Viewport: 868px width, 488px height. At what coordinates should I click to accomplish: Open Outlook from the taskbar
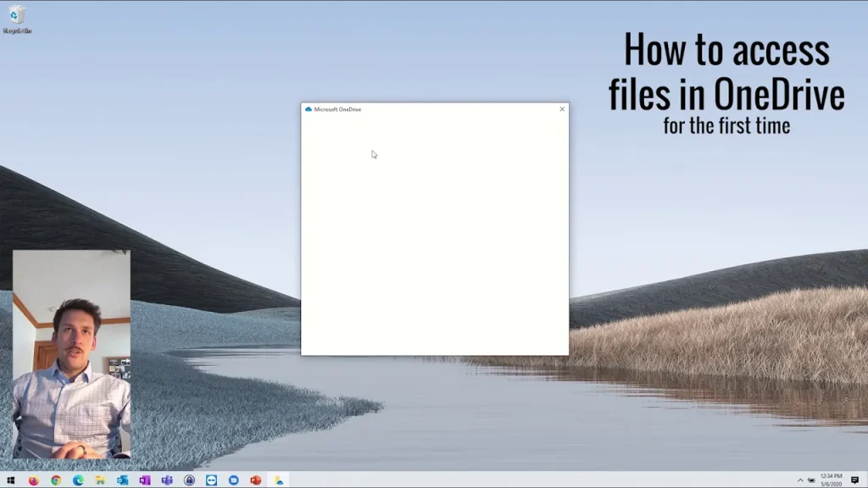(x=122, y=480)
